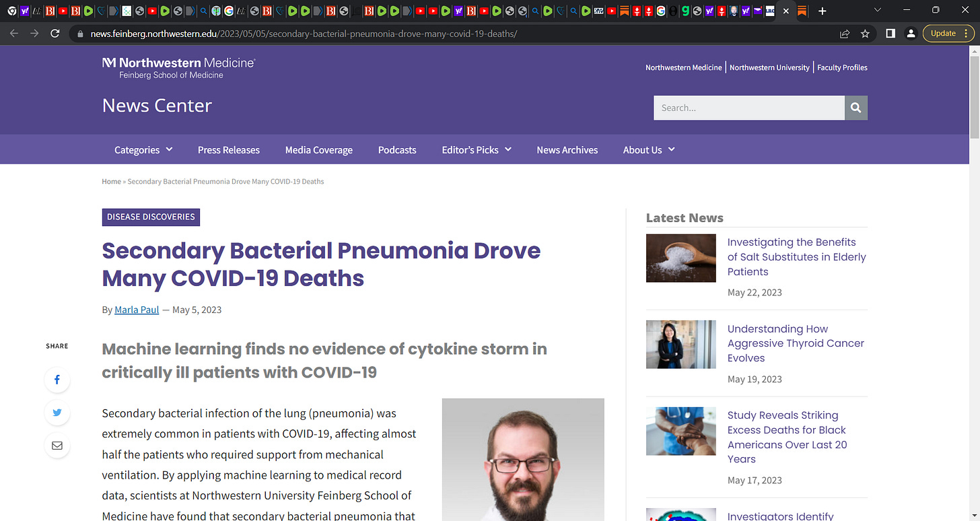Expand the Editor's Picks menu
The height and width of the screenshot is (521, 980).
(477, 150)
